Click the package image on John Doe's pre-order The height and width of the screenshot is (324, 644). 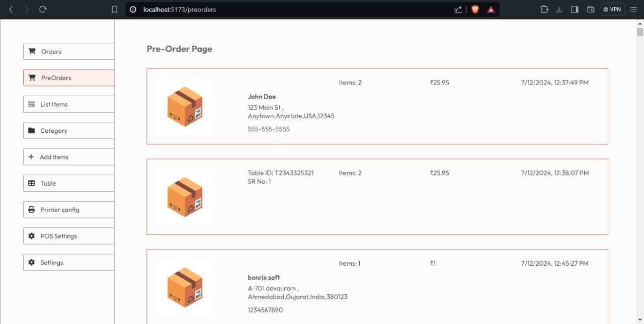[x=185, y=107]
